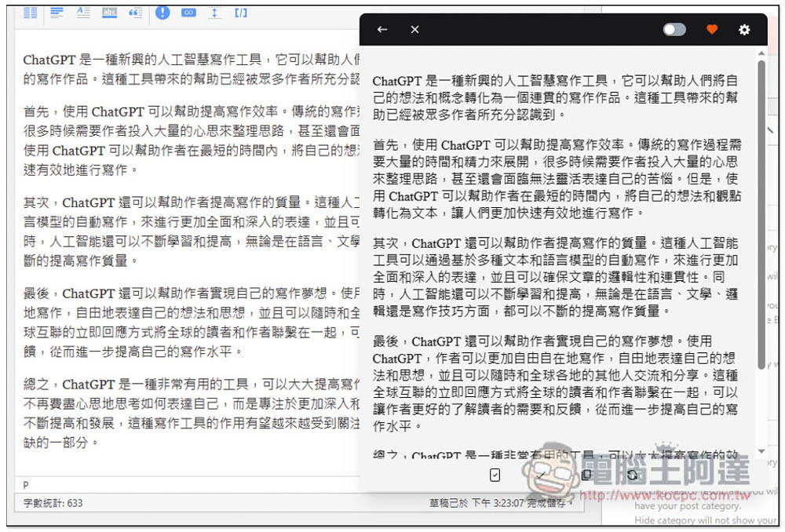Insert a pull quote using the quotation icon

tap(135, 12)
